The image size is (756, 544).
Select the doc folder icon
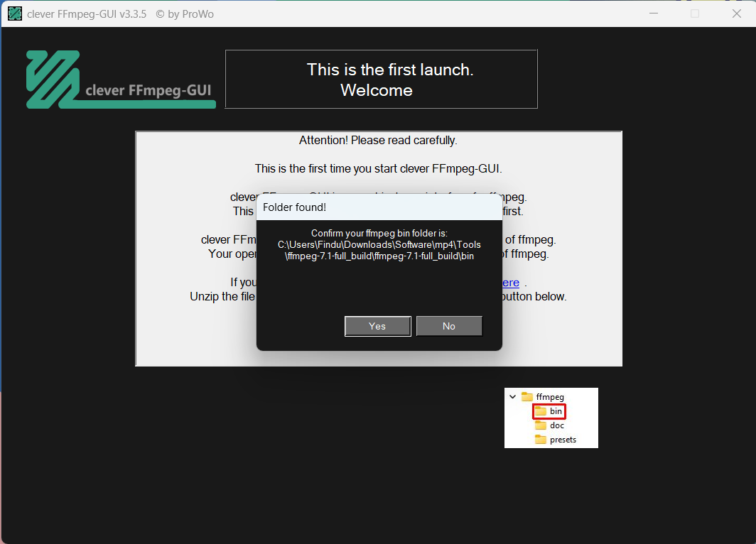[x=541, y=425]
